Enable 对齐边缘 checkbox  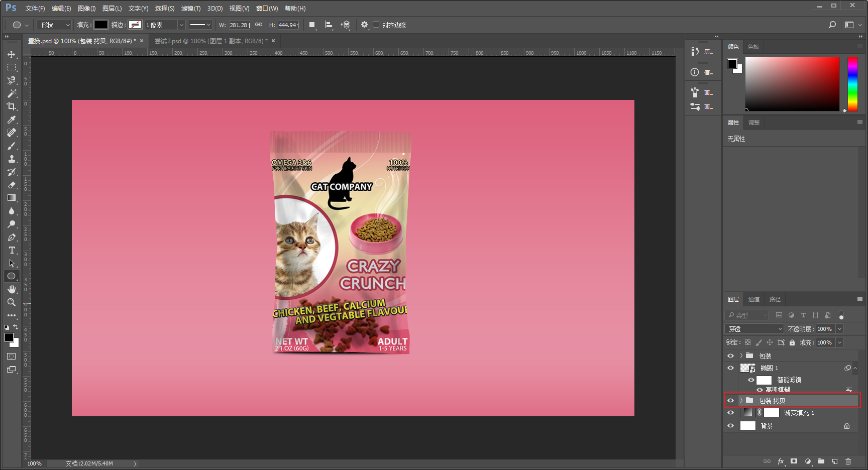376,25
